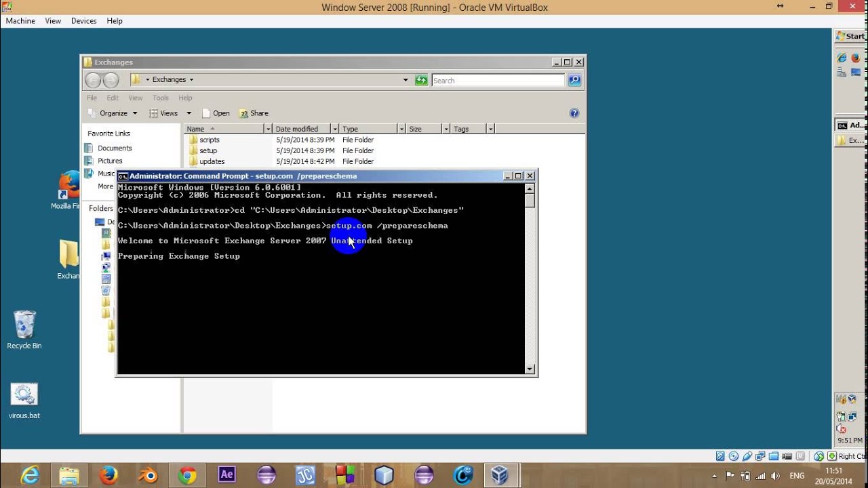Click Explorer help question mark icon
Screen dimensions: 868x488
point(574,113)
